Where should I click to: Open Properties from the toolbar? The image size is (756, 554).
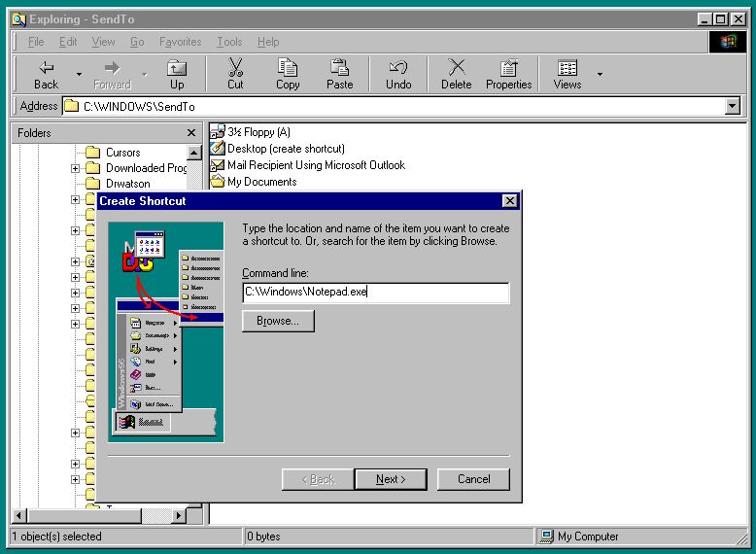tap(508, 74)
